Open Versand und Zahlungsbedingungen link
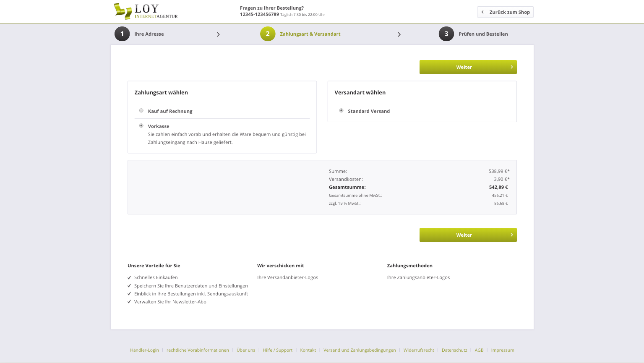 click(x=360, y=350)
